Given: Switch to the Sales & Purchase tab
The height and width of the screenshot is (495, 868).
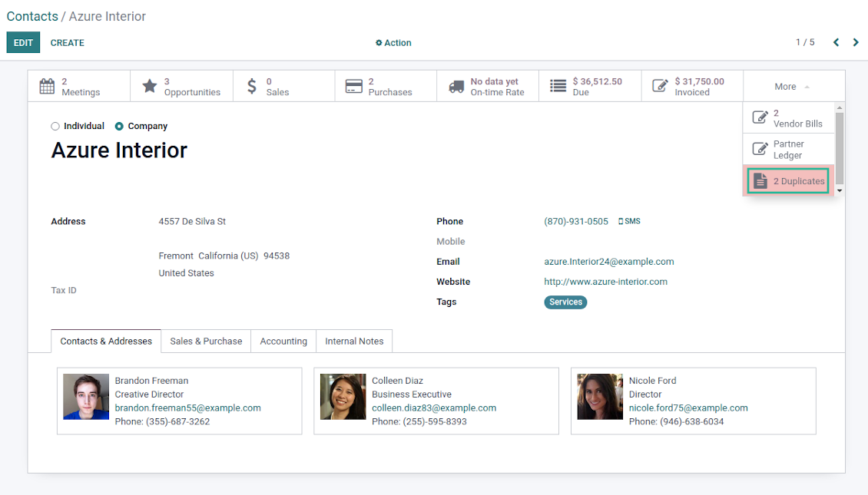Looking at the screenshot, I should (x=206, y=342).
